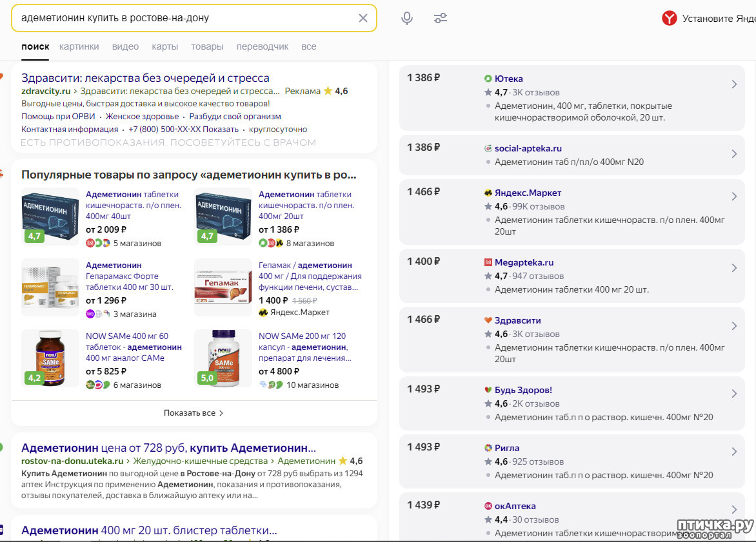Open the Гепарамакс Форте product thumbnail

[x=50, y=287]
